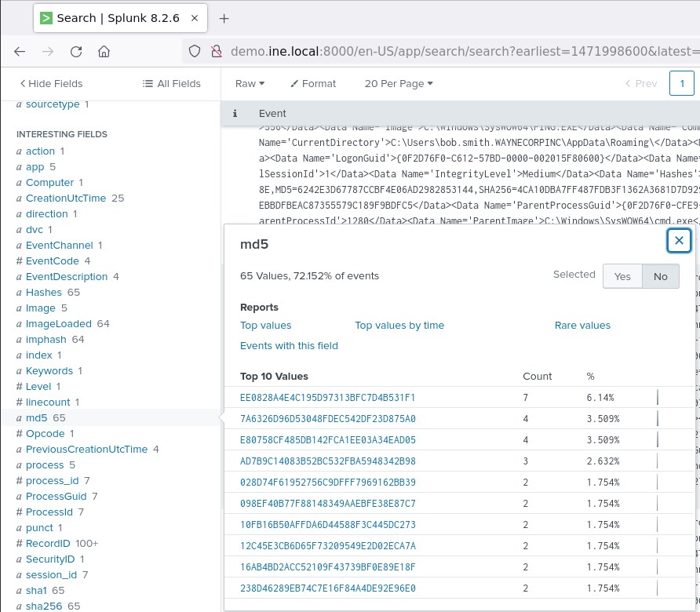Collapse sidebar with Hide Fields
The width and height of the screenshot is (700, 612).
[x=51, y=83]
